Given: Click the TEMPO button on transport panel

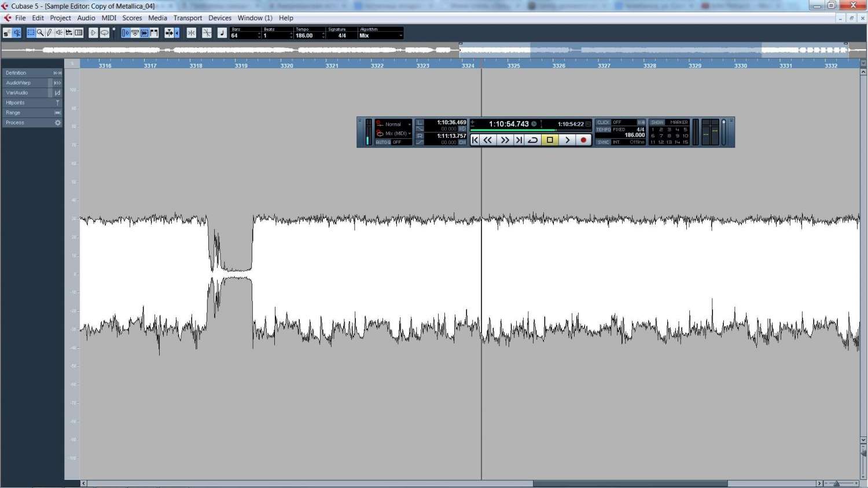Looking at the screenshot, I should [x=604, y=130].
